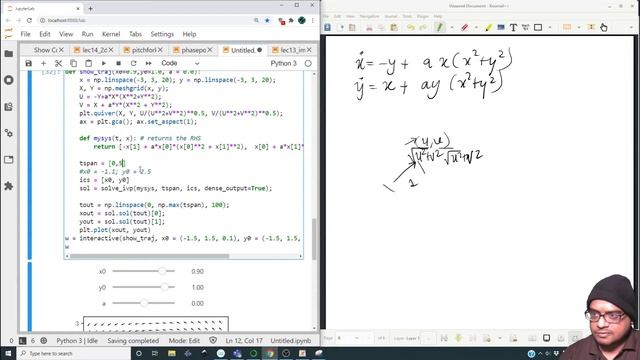Screen dimensions: 640x360
Task: Open the JupyterLab Kernel menu
Action: tap(111, 34)
